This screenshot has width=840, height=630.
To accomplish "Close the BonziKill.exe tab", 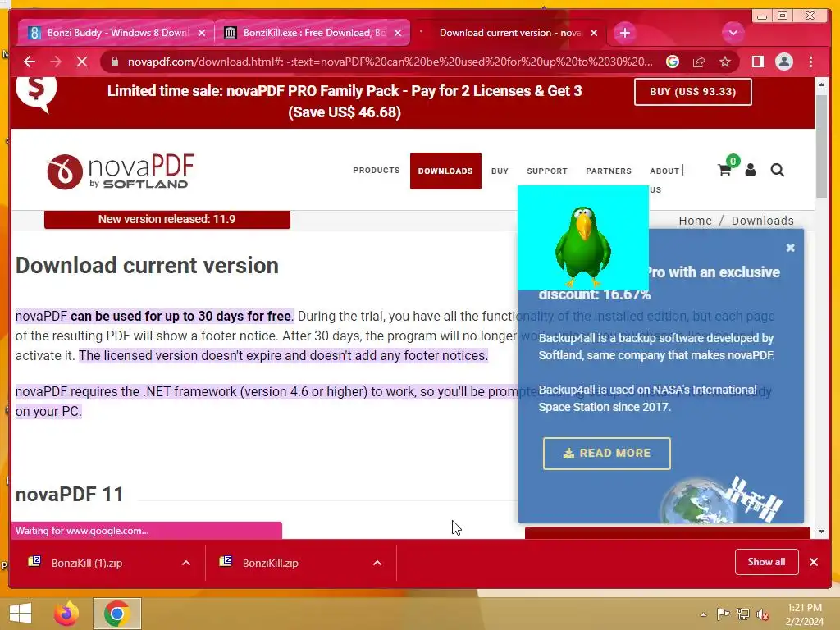I will 398,33.
